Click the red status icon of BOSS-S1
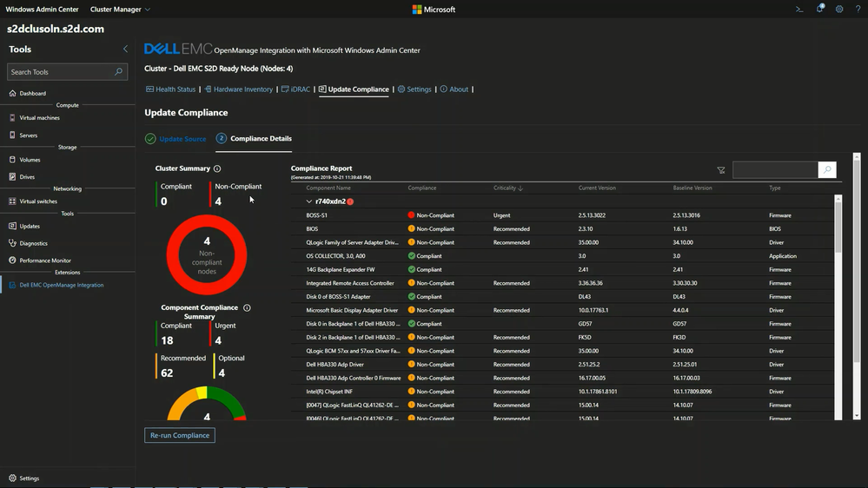868x488 pixels. 411,214
